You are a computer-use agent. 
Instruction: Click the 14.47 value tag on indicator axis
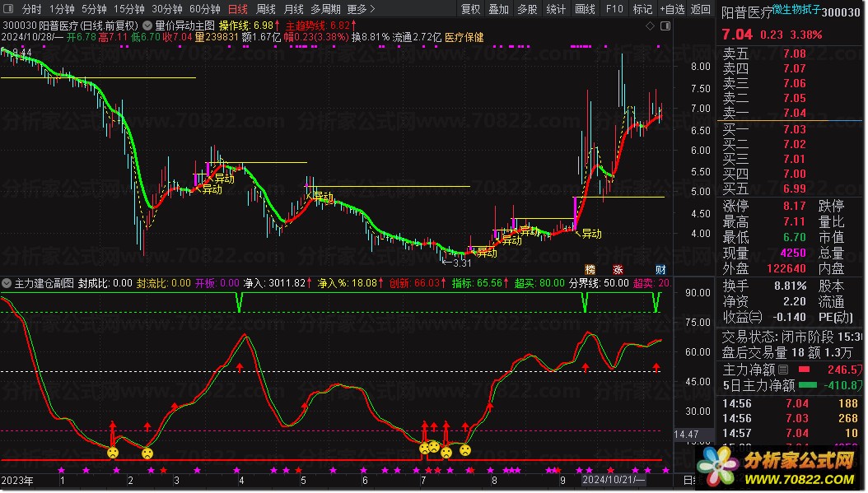pos(687,435)
